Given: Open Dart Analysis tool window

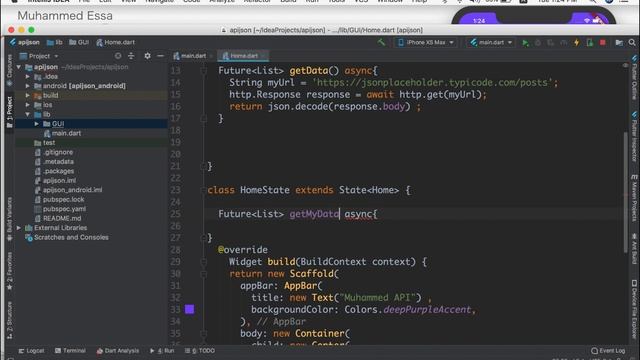Looking at the screenshot, I should tap(118, 351).
